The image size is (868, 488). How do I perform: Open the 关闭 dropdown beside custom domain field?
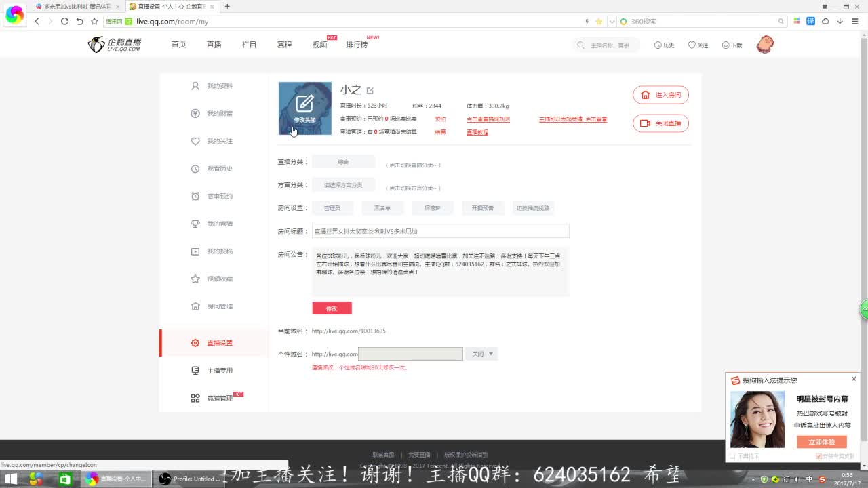[482, 354]
